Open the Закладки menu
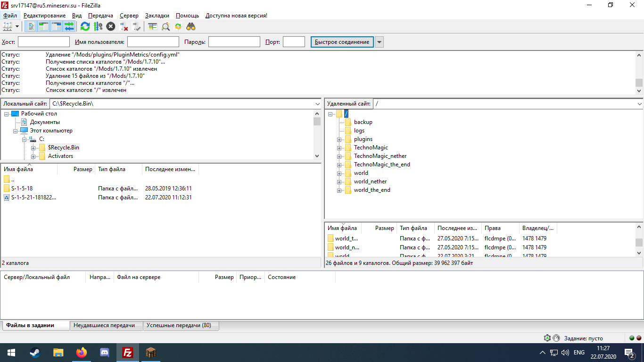The height and width of the screenshot is (362, 644). click(x=157, y=16)
